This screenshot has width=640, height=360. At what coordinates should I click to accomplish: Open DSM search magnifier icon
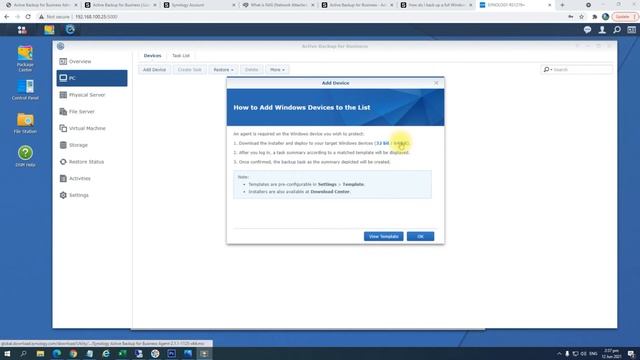(617, 30)
